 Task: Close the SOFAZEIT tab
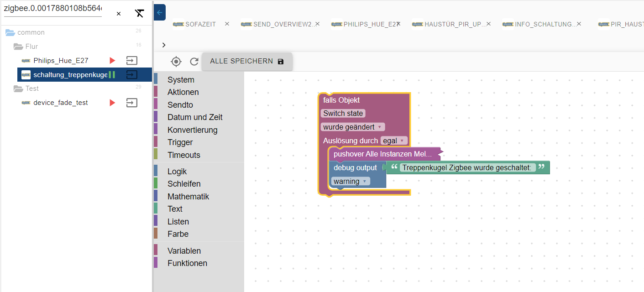[227, 24]
